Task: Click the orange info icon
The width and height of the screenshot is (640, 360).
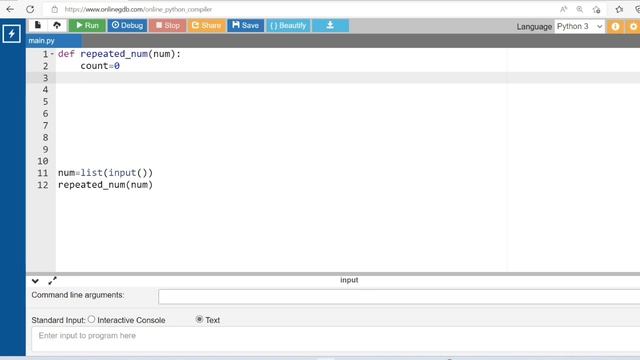Action: tap(615, 27)
